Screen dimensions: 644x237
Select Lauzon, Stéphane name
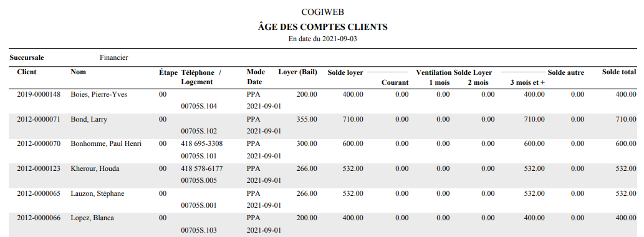click(x=97, y=193)
